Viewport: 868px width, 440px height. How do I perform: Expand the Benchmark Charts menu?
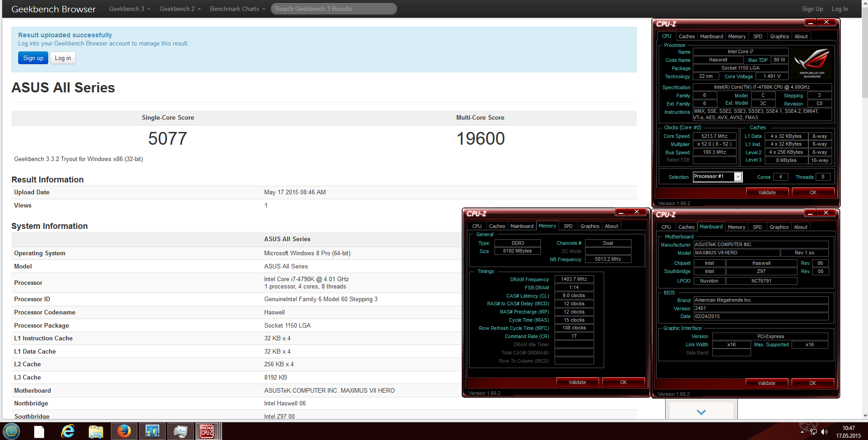[237, 9]
